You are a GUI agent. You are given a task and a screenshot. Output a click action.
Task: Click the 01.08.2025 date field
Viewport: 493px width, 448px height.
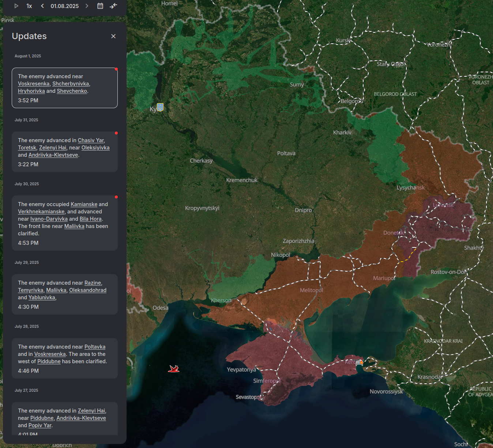coord(65,6)
